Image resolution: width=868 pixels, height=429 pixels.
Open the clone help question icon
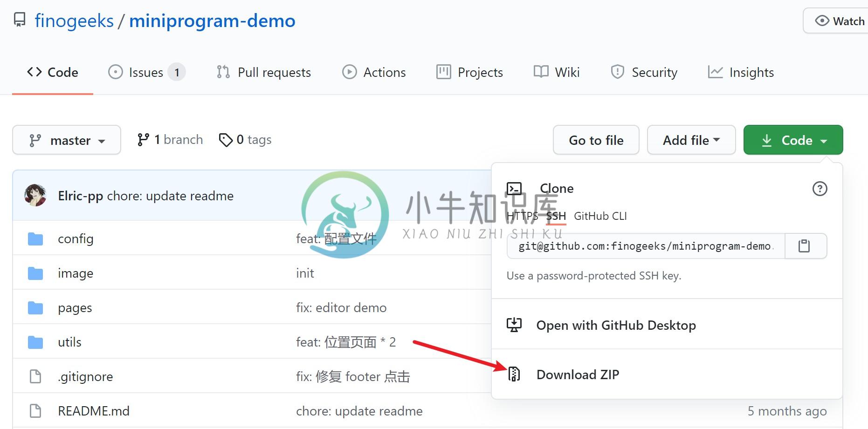[820, 189]
